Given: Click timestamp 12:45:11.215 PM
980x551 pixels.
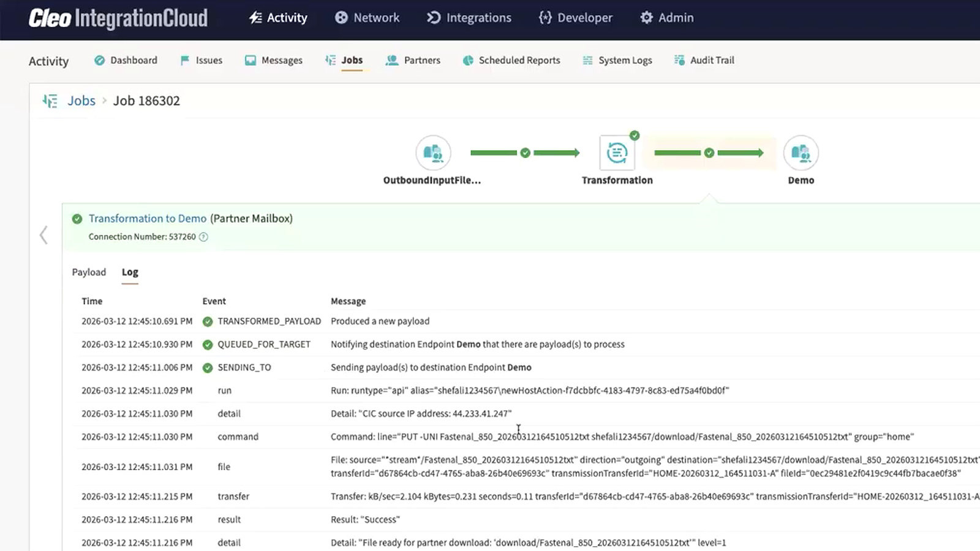Looking at the screenshot, I should pos(137,497).
